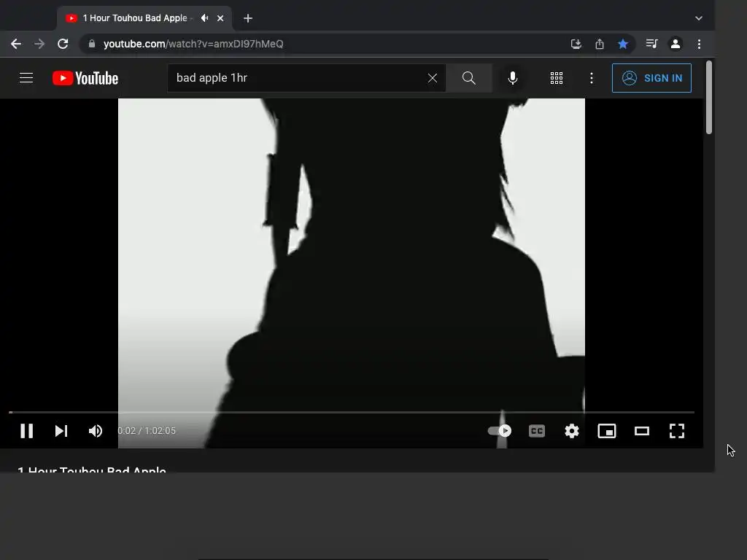Open the player settings gear
The height and width of the screenshot is (560, 747).
tap(572, 431)
